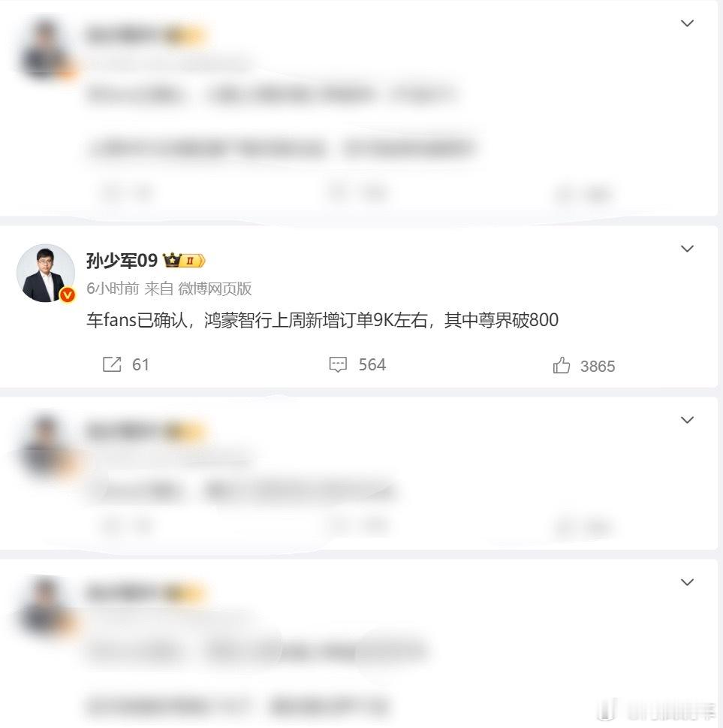Open the 孙少军09 username profile link
Image resolution: width=723 pixels, height=728 pixels.
(x=122, y=261)
